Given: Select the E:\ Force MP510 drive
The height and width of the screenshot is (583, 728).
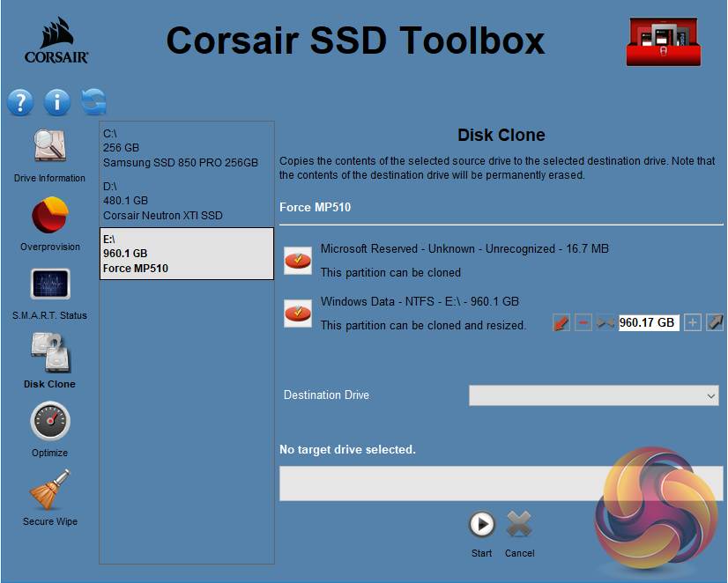Looking at the screenshot, I should (x=187, y=254).
